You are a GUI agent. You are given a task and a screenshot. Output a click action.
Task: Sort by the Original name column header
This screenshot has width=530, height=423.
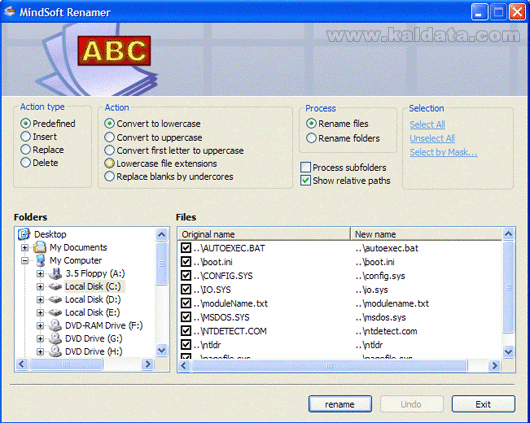pyautogui.click(x=264, y=234)
